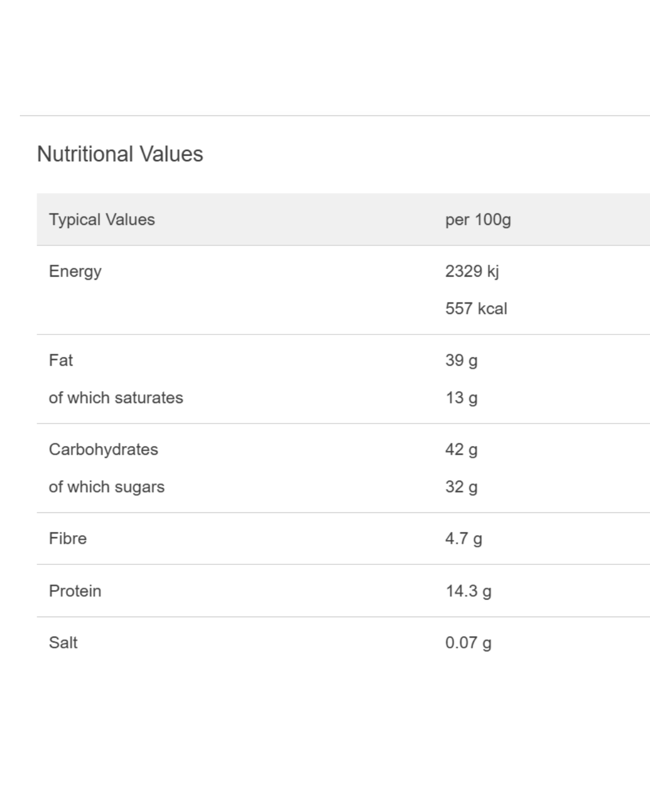Click the Fibre row label
Viewport: 650px width, 812px height.
tap(67, 538)
